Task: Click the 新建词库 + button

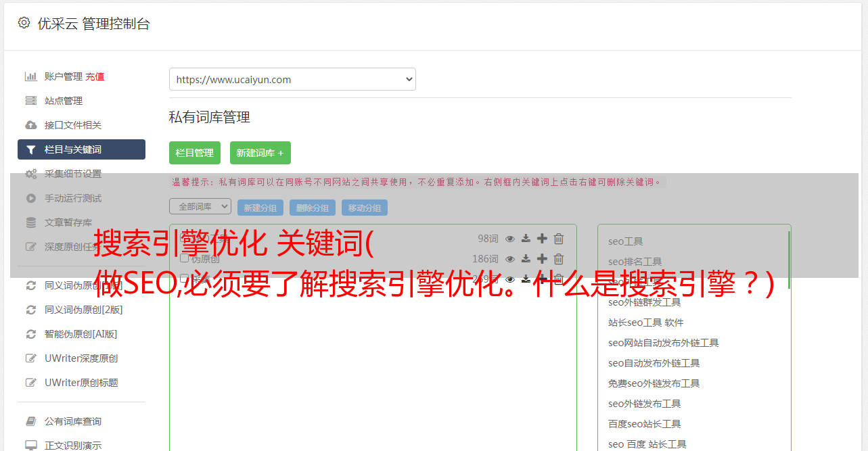Action: coord(260,153)
